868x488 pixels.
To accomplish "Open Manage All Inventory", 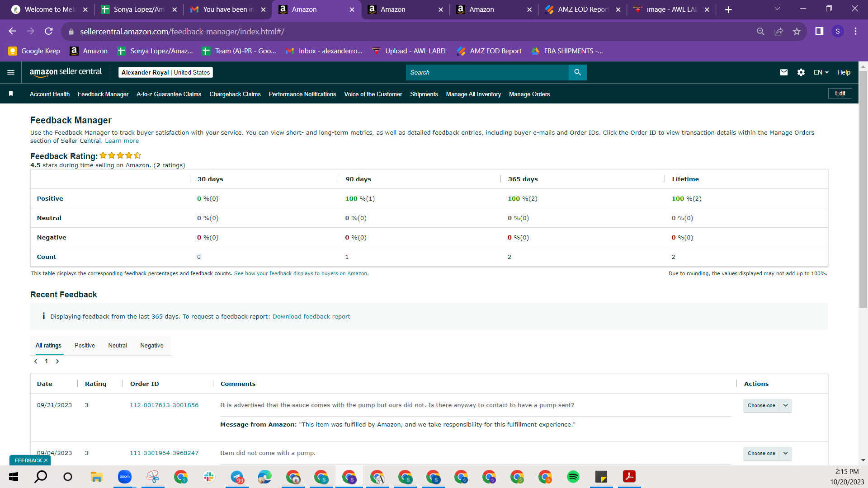I will tap(473, 94).
